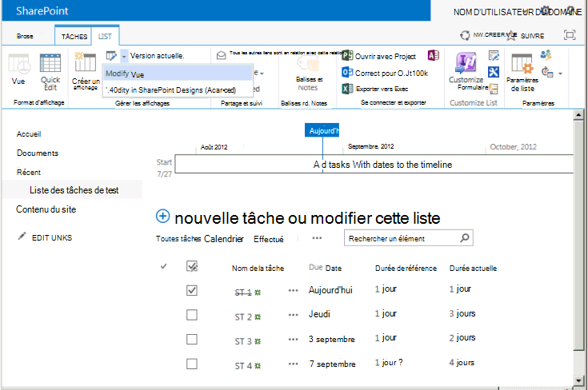Screen dimensions: 588x390
Task: Click the workflow settings icon
Action: (547, 72)
